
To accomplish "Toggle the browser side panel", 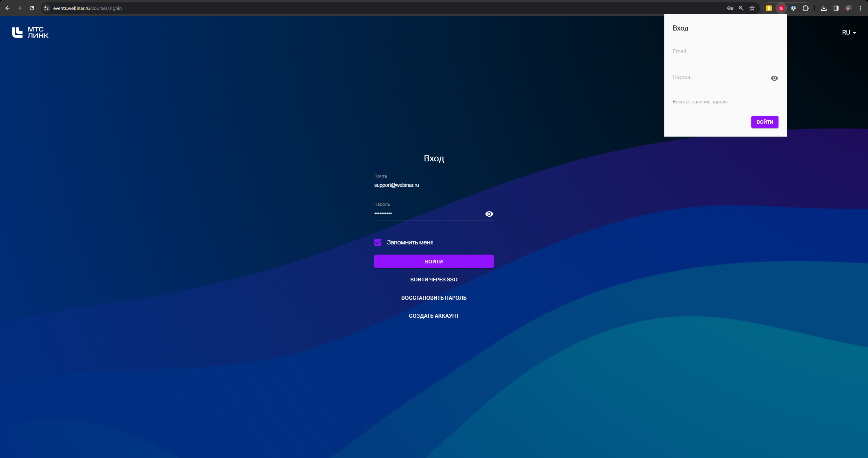I will (836, 8).
